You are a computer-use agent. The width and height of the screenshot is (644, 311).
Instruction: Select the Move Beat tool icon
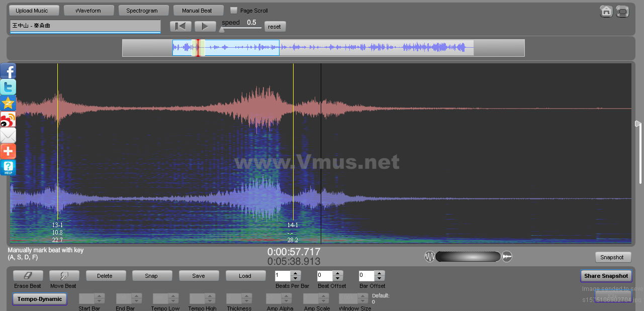click(x=64, y=276)
